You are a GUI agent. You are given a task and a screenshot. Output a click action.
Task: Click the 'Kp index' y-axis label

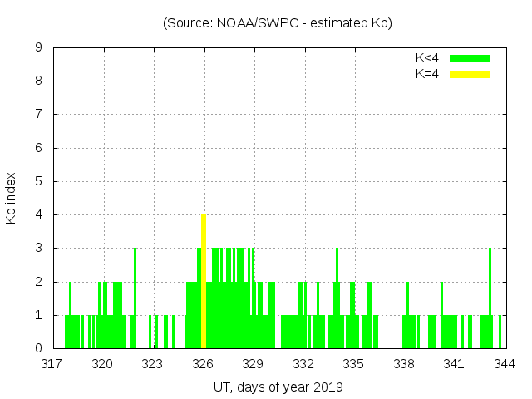(12, 198)
